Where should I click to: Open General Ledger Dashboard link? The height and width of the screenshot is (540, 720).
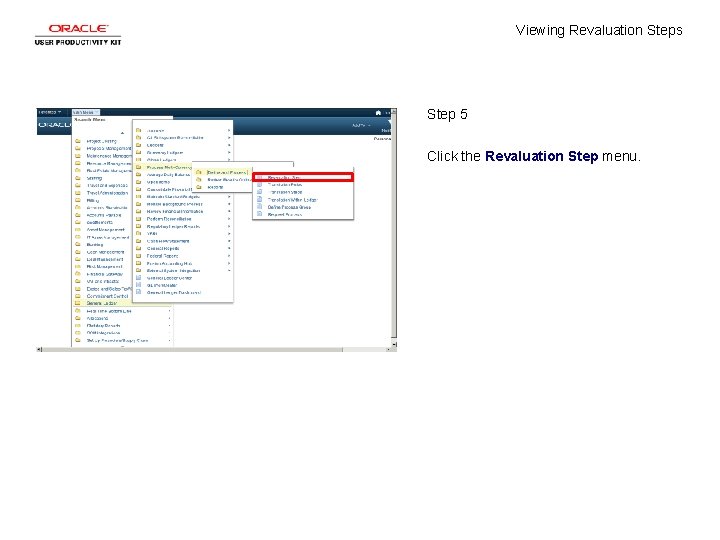point(174,292)
